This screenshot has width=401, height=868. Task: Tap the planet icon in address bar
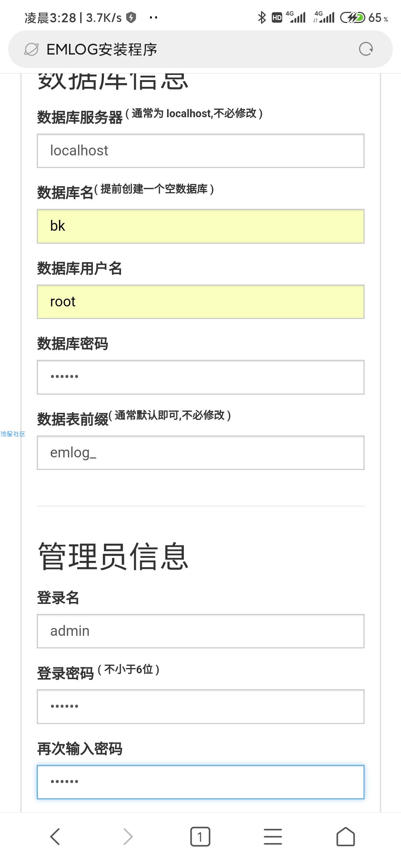[x=31, y=49]
